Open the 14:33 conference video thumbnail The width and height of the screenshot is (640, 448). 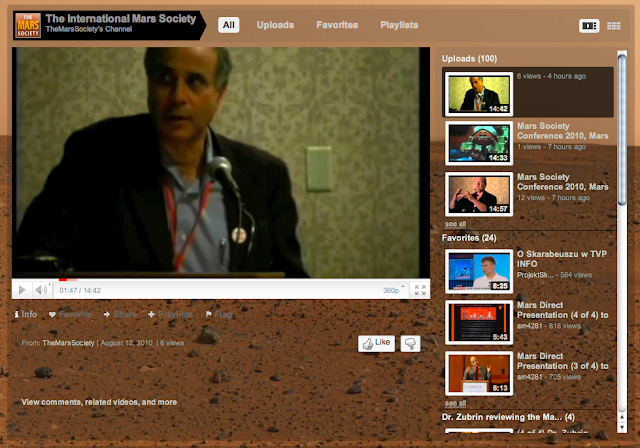pos(479,143)
